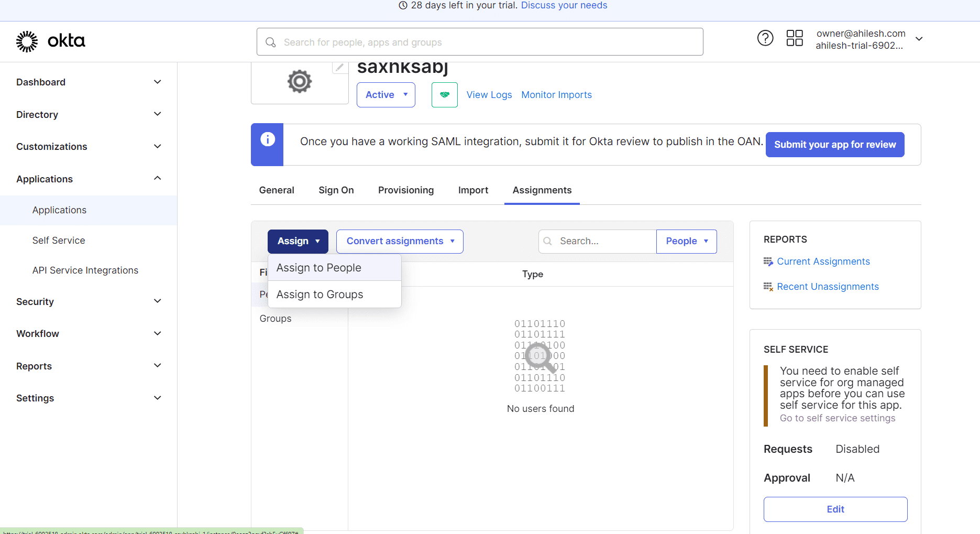Open the Active status dropdown
The width and height of the screenshot is (980, 534).
386,95
